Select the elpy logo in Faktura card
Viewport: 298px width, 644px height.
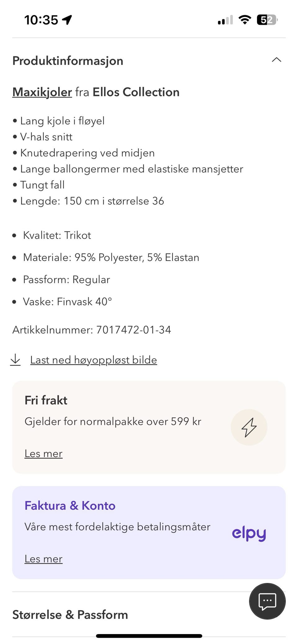point(249,533)
